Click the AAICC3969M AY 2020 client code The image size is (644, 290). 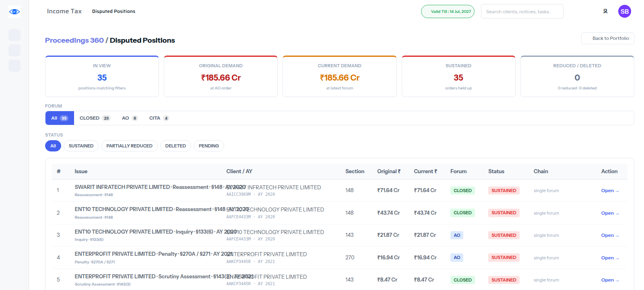tap(250, 194)
